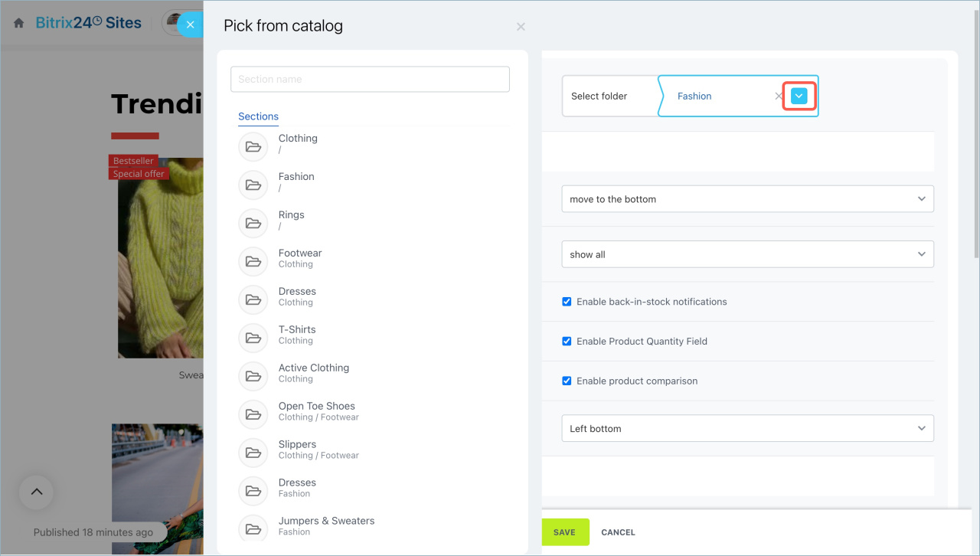Open the blue folder dropdown arrow
This screenshot has height=556, width=980.
pos(799,96)
